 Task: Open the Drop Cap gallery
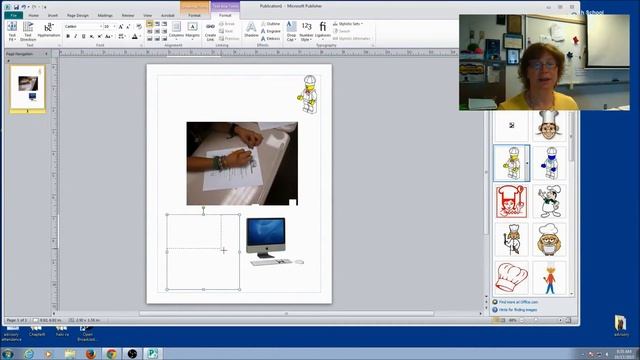(291, 31)
